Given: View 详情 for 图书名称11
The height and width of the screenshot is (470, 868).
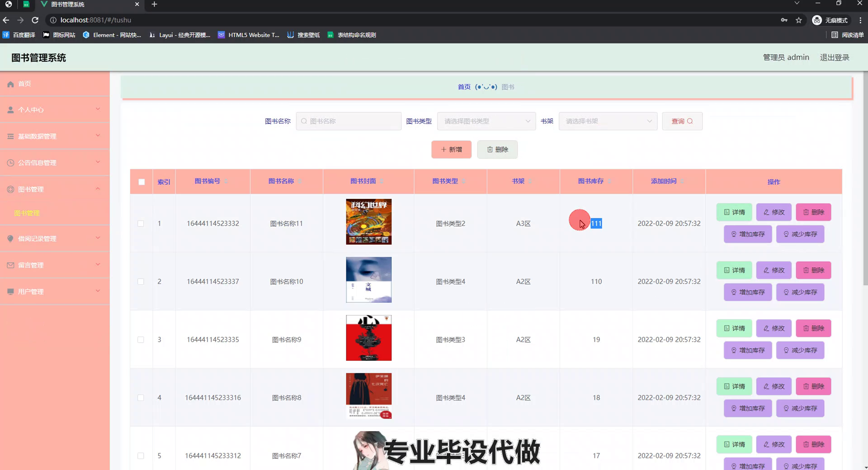Looking at the screenshot, I should pos(734,212).
